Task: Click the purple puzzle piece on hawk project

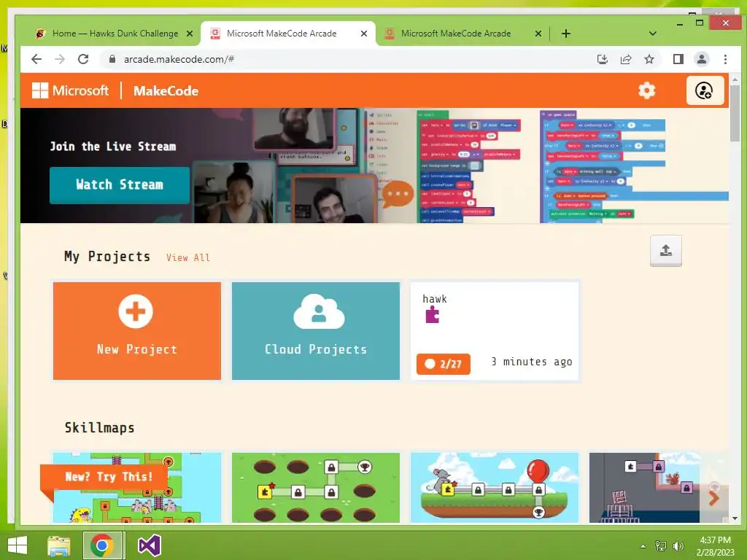Action: (432, 315)
